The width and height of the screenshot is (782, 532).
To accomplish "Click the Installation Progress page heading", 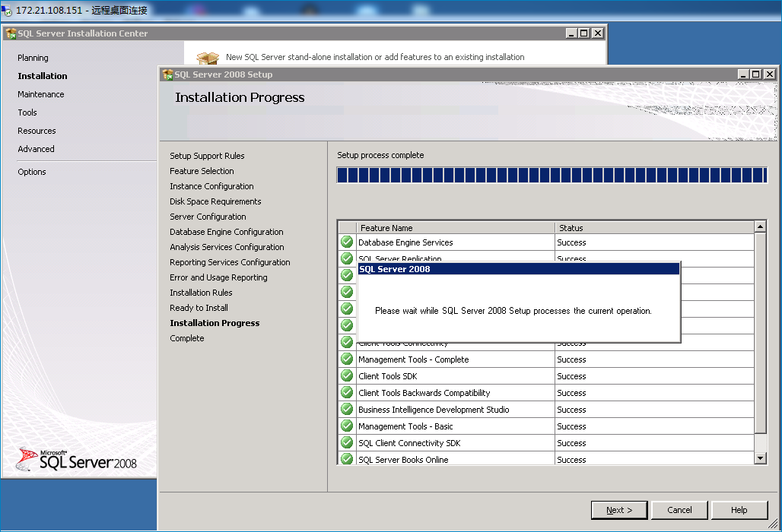I will tap(240, 97).
